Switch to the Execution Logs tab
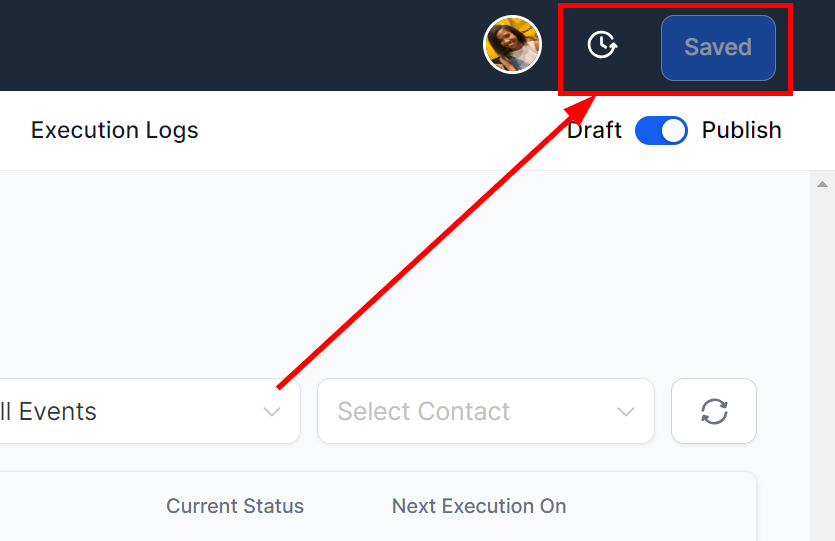 pos(114,130)
